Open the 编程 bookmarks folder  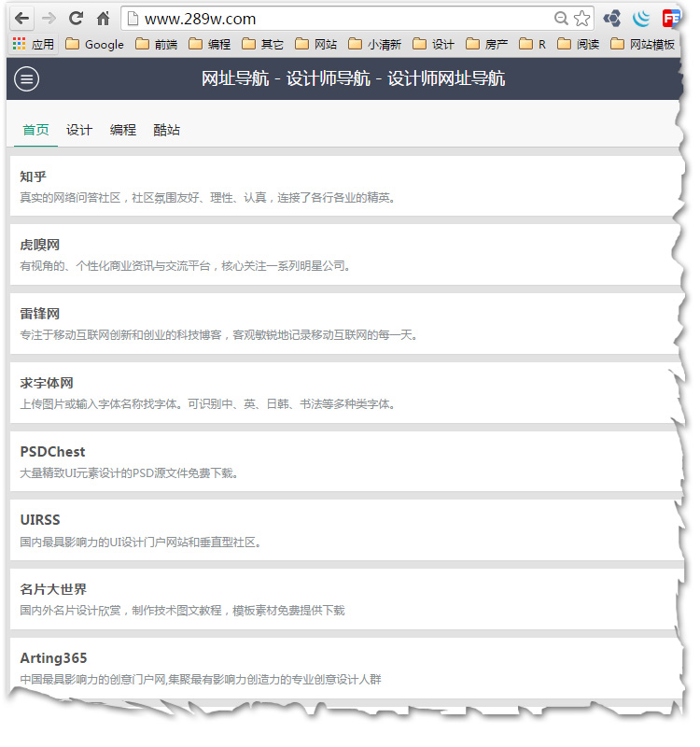point(210,44)
